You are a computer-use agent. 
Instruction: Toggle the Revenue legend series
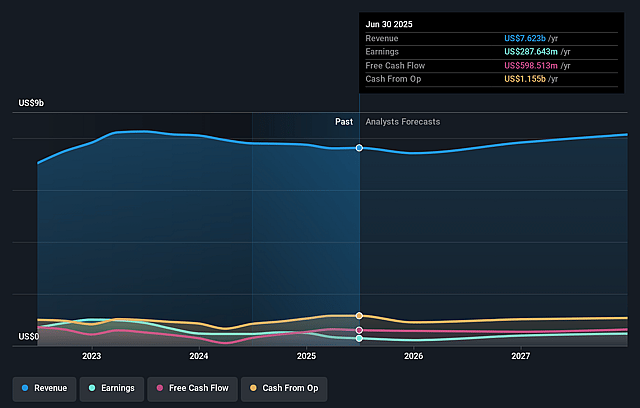[44, 388]
